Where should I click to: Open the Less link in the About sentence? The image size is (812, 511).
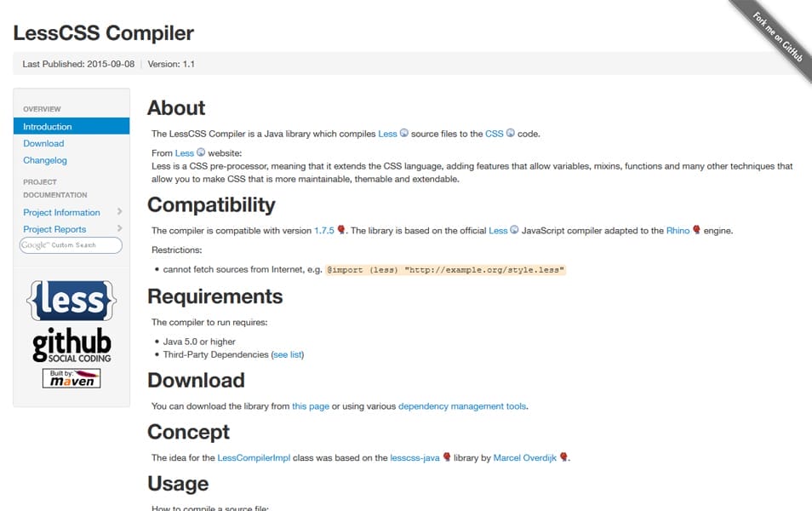pyautogui.click(x=387, y=134)
